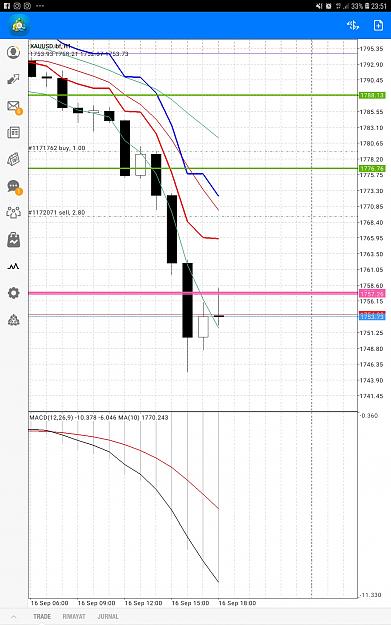Select the green 1788.13 price level tag
Viewport: 391px width, 625px height.
tap(372, 95)
